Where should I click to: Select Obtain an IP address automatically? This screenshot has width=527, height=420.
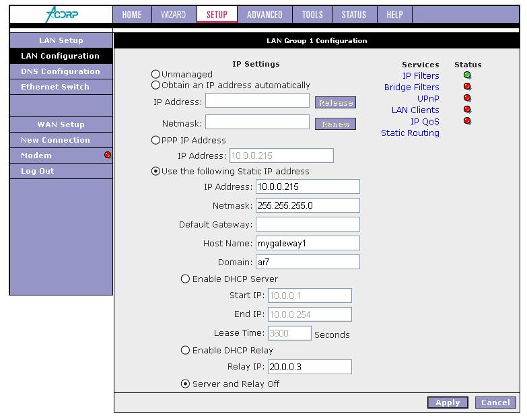point(155,85)
